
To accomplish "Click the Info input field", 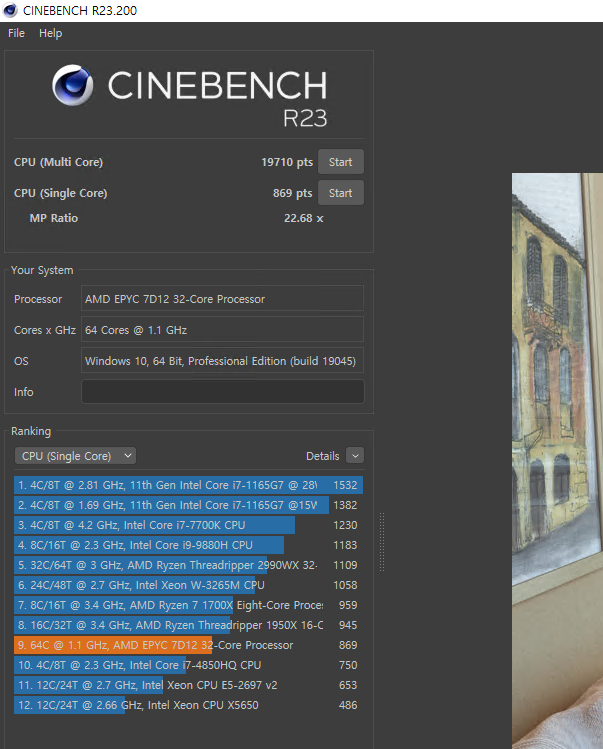I will [x=223, y=392].
